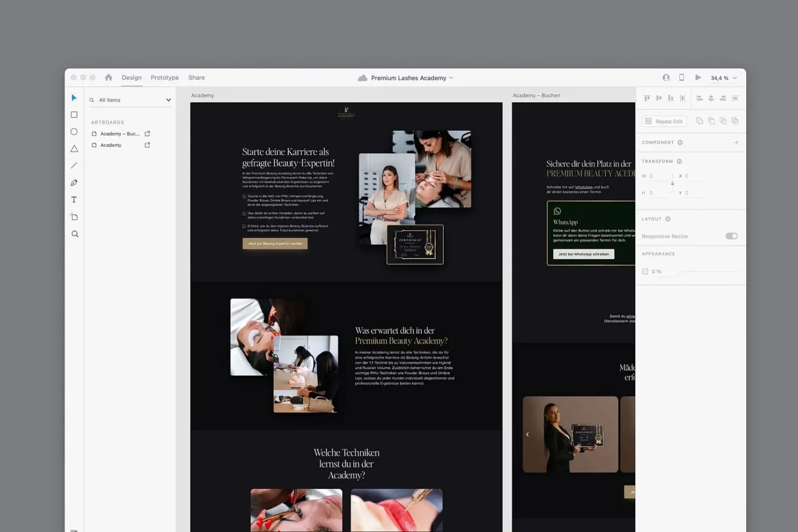Viewport: 798px width, 532px height.
Task: Select the Pen tool
Action: [74, 182]
